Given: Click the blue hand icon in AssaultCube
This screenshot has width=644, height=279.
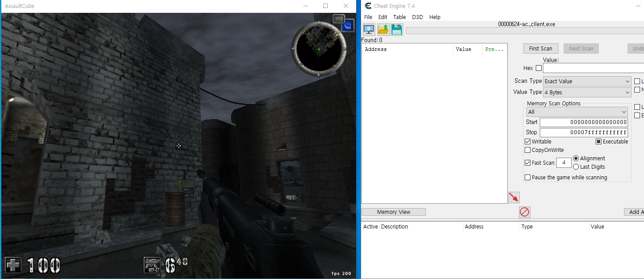Looking at the screenshot, I should (348, 25).
